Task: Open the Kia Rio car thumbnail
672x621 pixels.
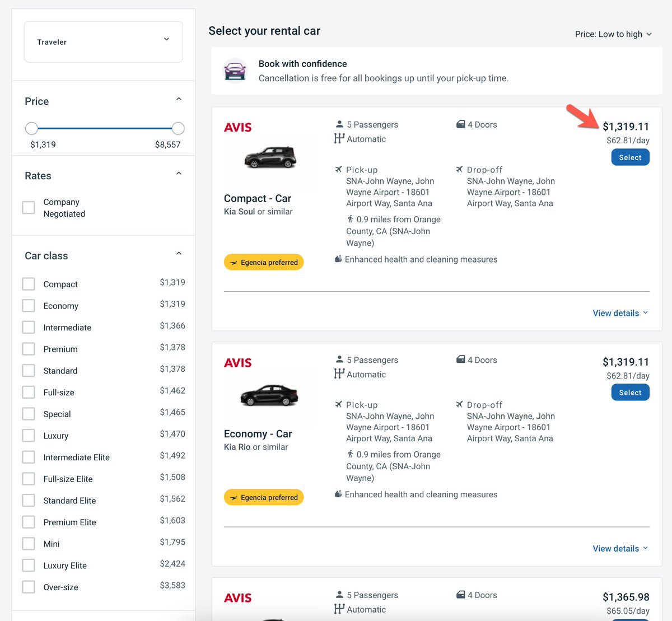Action: pyautogui.click(x=270, y=395)
